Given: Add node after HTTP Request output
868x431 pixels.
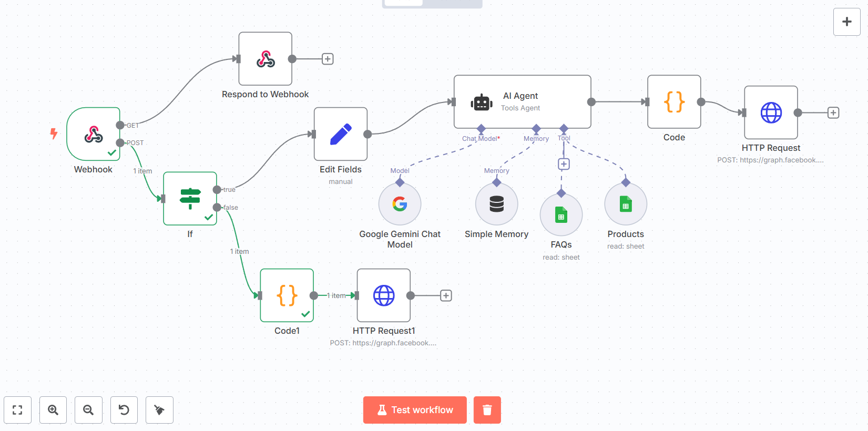Looking at the screenshot, I should 833,112.
